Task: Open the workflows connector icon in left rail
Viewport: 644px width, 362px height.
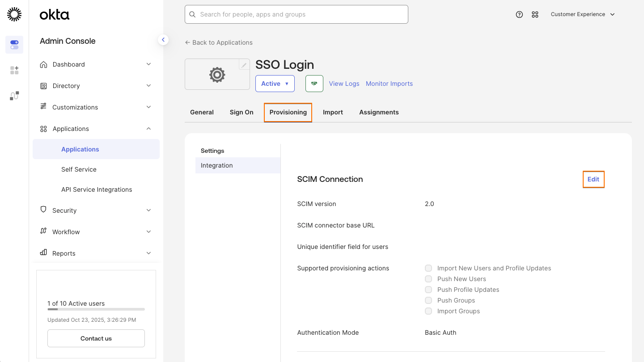Action: point(14,95)
